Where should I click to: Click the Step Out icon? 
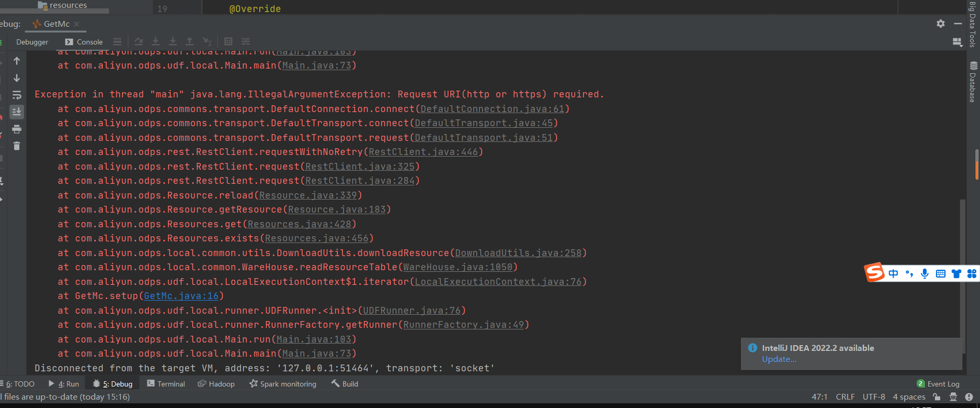(x=190, y=42)
